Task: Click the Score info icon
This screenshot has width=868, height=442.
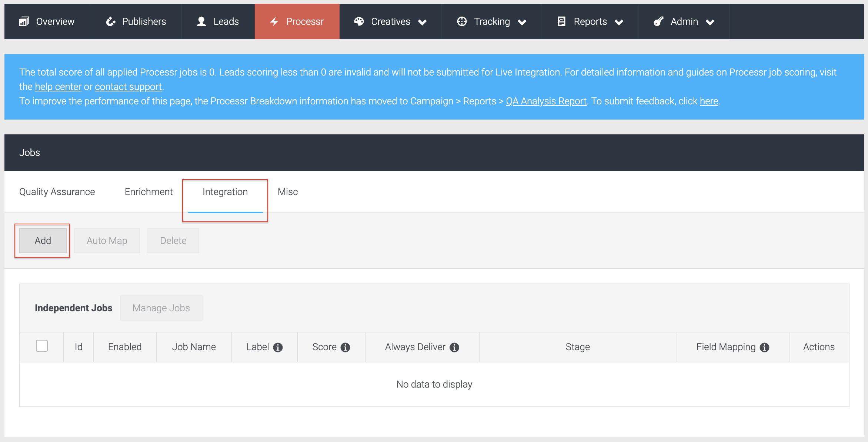Action: pos(345,347)
